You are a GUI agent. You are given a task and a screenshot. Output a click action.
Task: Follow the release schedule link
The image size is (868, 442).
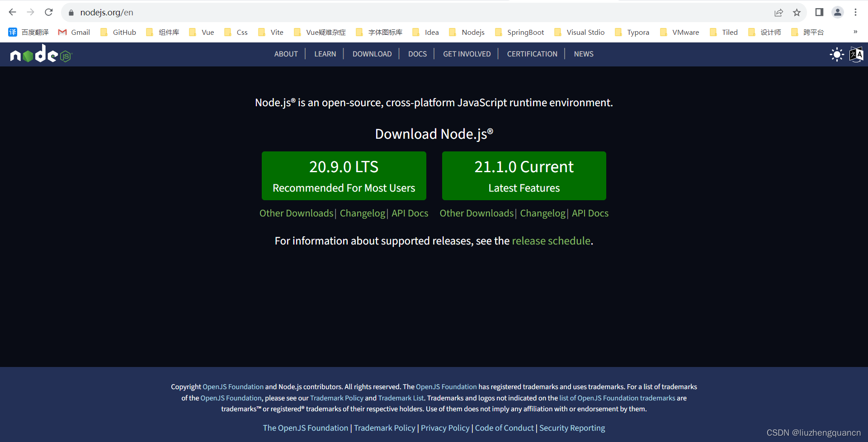point(551,241)
